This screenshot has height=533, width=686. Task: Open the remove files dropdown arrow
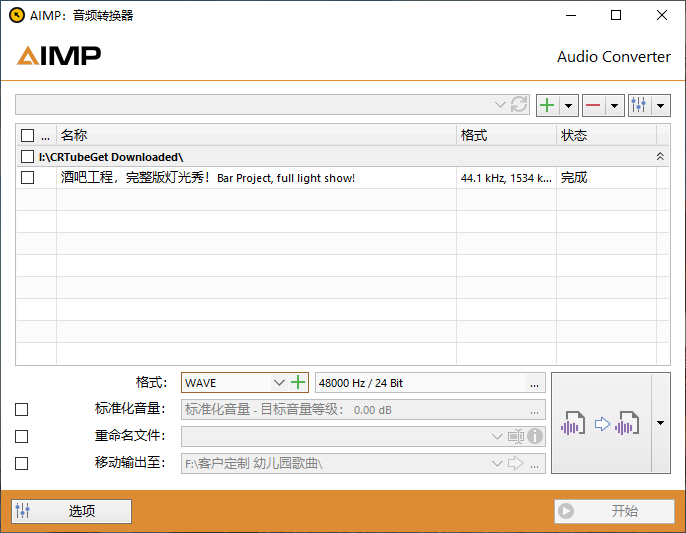coord(615,105)
